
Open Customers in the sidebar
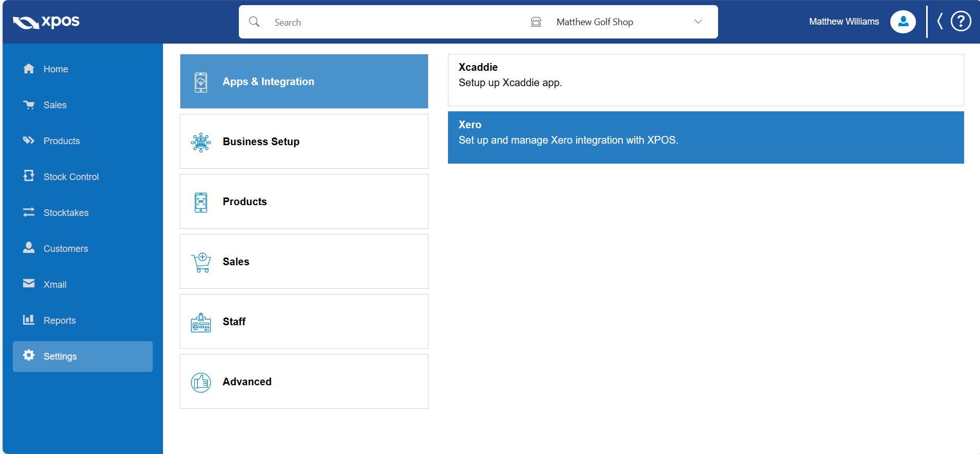pos(83,248)
